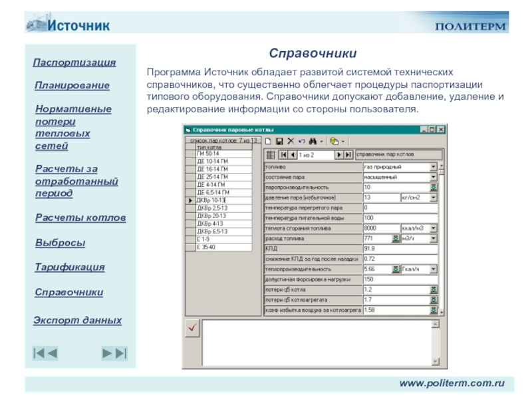Undo changes with blue arrow icon
532x399 pixels.
(x=302, y=141)
